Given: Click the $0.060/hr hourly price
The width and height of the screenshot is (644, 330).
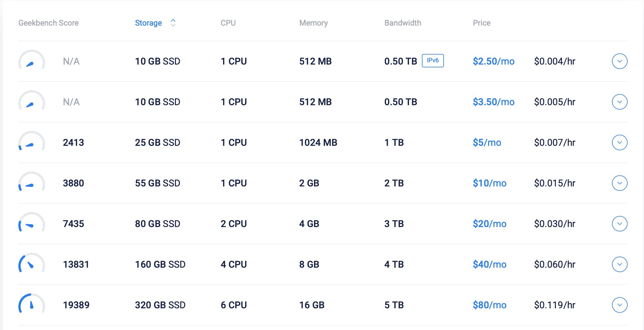Looking at the screenshot, I should [x=555, y=264].
